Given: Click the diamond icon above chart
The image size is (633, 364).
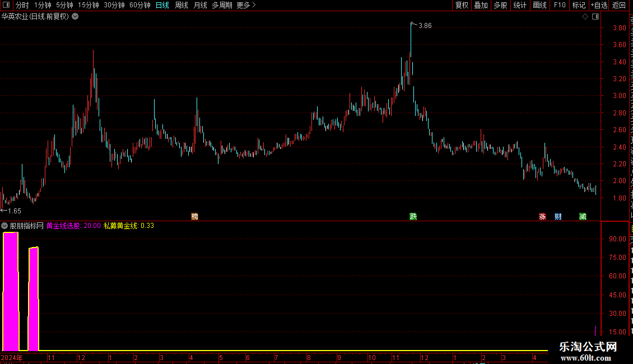Looking at the screenshot, I should 585,17.
